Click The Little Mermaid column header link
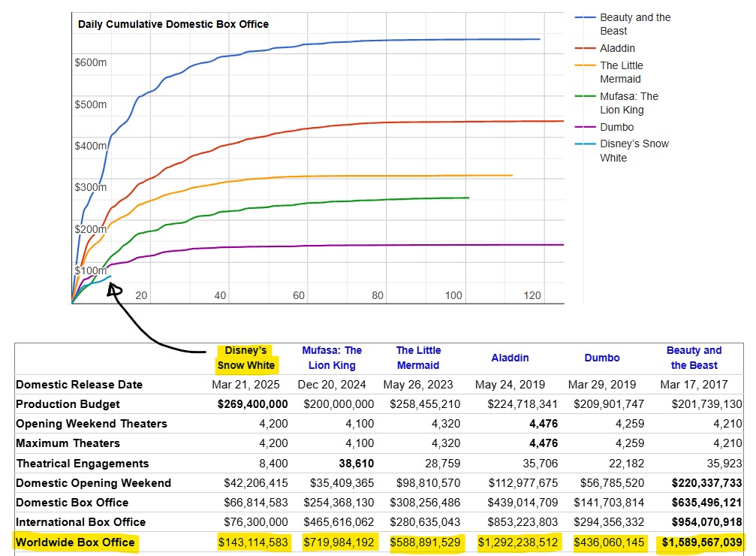 418,358
